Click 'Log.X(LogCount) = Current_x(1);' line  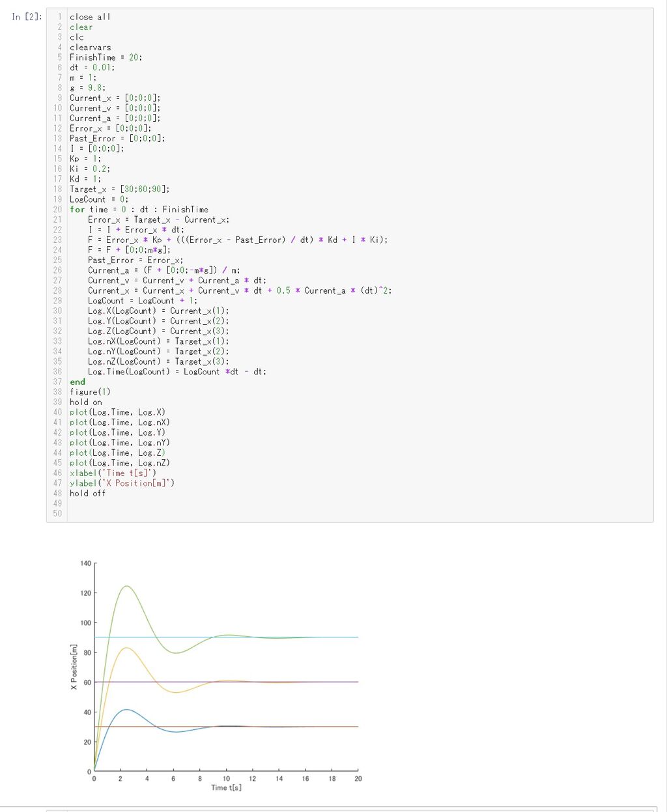tap(158, 311)
